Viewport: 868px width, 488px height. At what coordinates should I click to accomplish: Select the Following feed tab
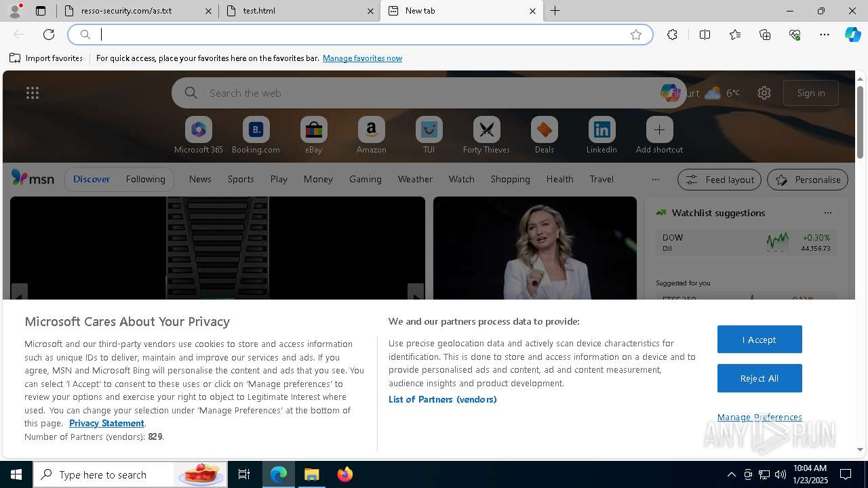(145, 179)
